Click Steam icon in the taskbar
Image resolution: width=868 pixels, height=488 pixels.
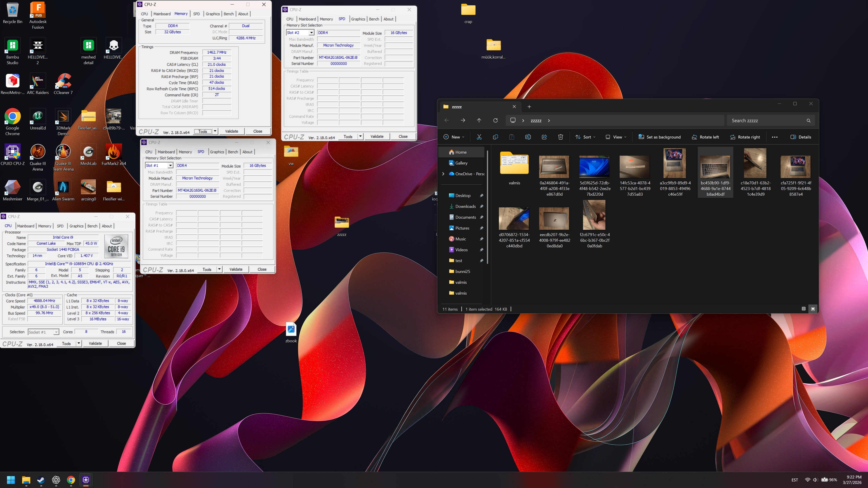coord(41,480)
